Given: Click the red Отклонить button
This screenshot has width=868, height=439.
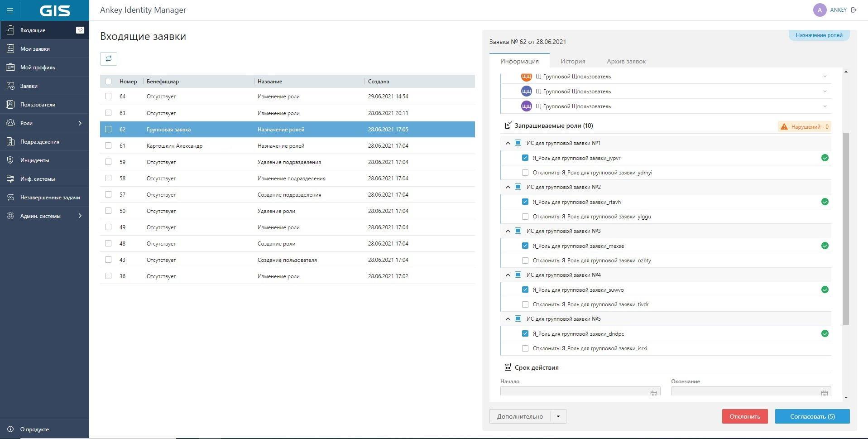Looking at the screenshot, I should 744,416.
